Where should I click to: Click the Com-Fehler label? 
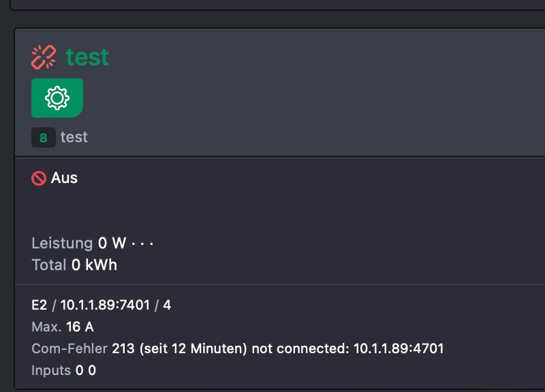(x=69, y=348)
